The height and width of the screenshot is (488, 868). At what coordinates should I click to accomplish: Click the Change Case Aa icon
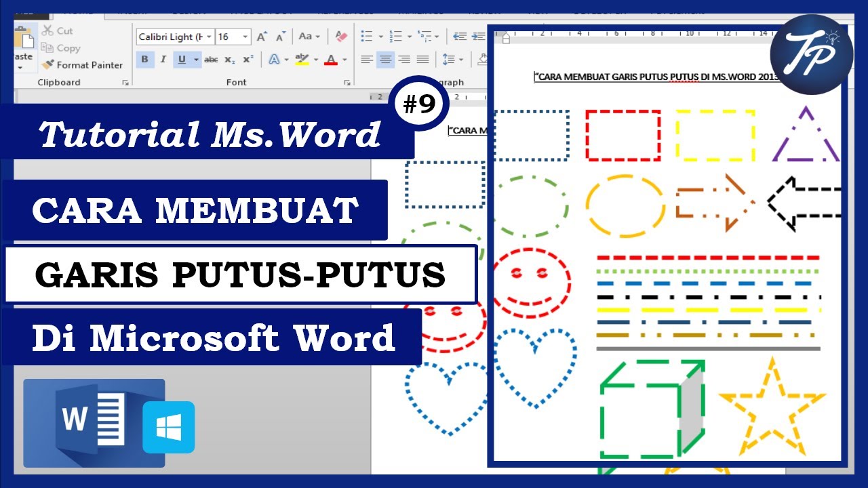[x=305, y=37]
